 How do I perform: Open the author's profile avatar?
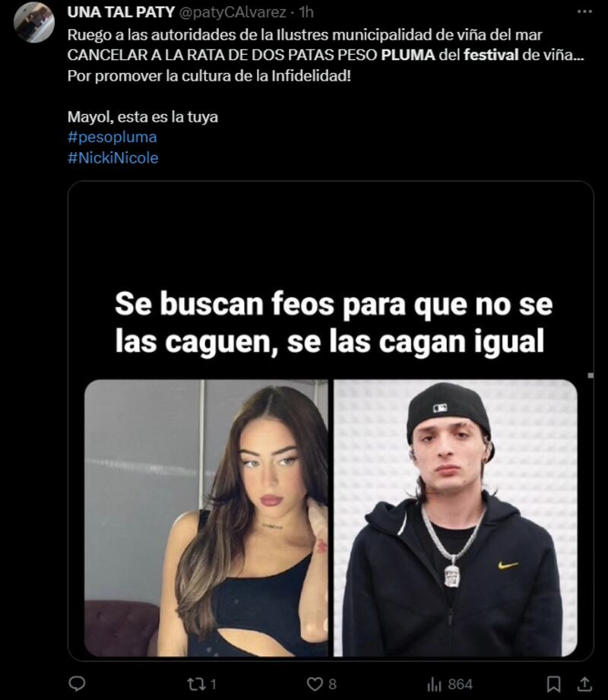coord(34,22)
